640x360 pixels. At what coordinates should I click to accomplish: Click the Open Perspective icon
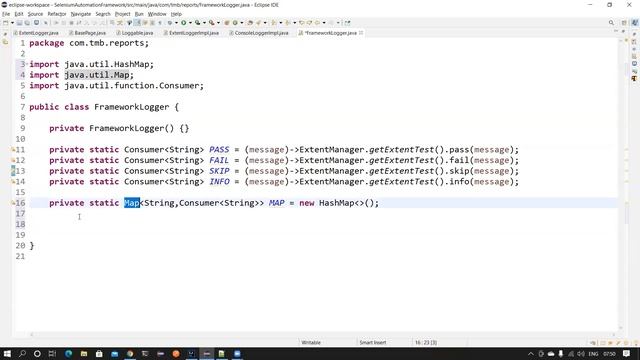(624, 23)
